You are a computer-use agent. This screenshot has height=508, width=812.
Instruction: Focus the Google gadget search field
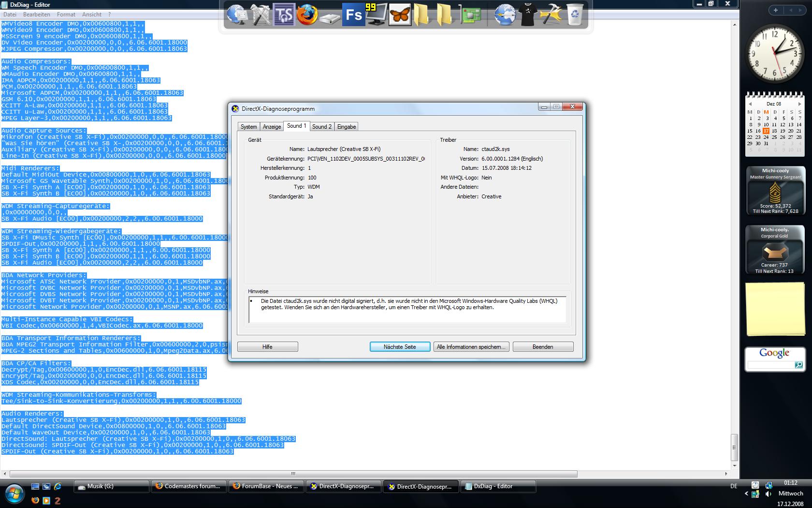[771, 365]
